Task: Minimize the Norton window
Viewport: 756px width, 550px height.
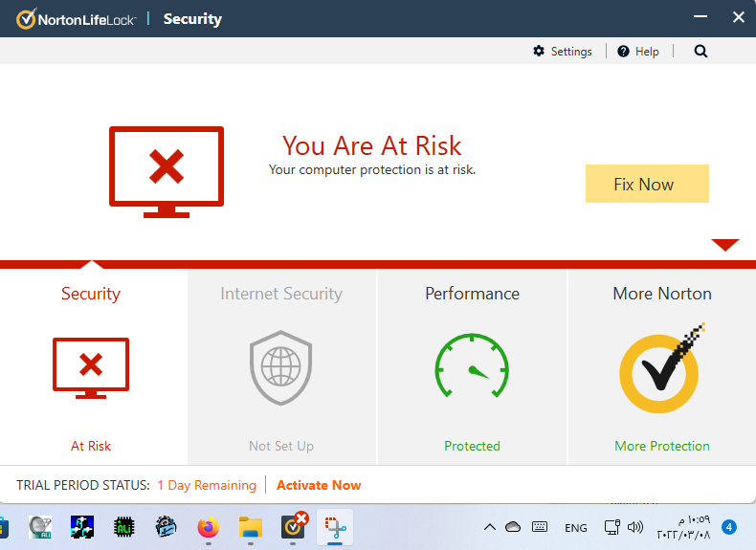Action: 700,17
